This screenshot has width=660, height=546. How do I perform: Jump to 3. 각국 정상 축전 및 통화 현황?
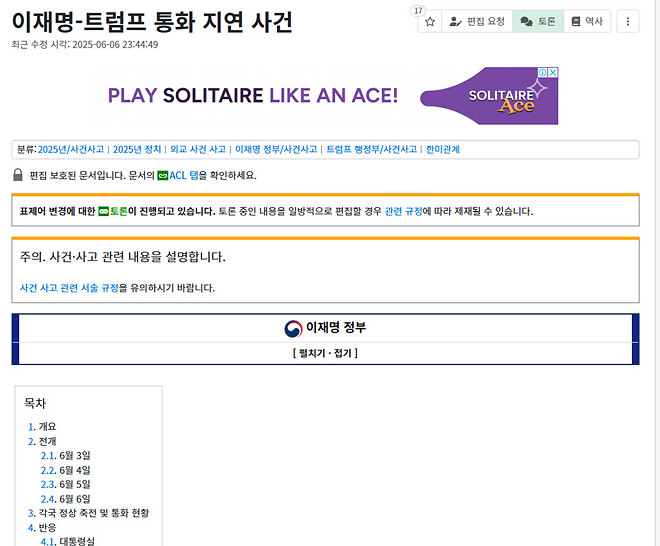click(88, 513)
